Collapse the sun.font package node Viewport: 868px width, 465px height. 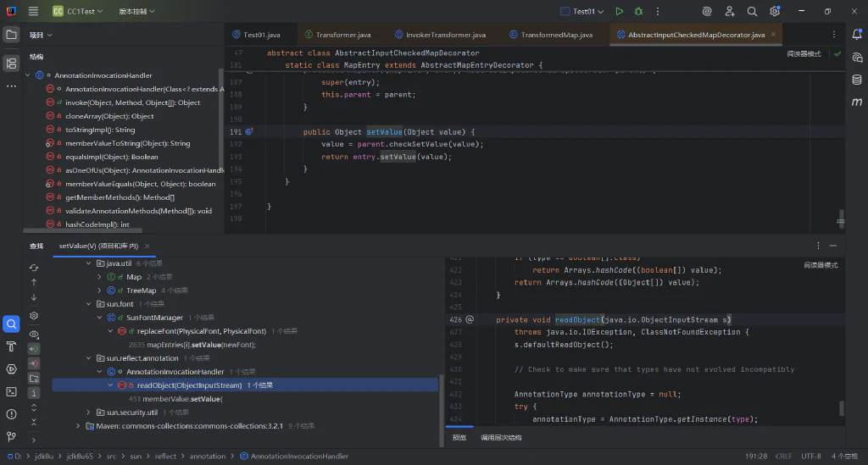tap(88, 304)
